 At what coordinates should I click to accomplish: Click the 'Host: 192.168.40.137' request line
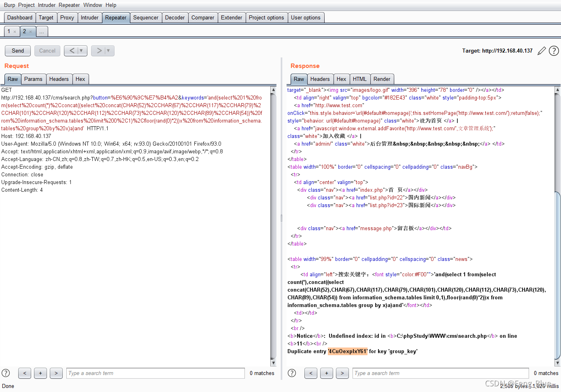click(26, 136)
